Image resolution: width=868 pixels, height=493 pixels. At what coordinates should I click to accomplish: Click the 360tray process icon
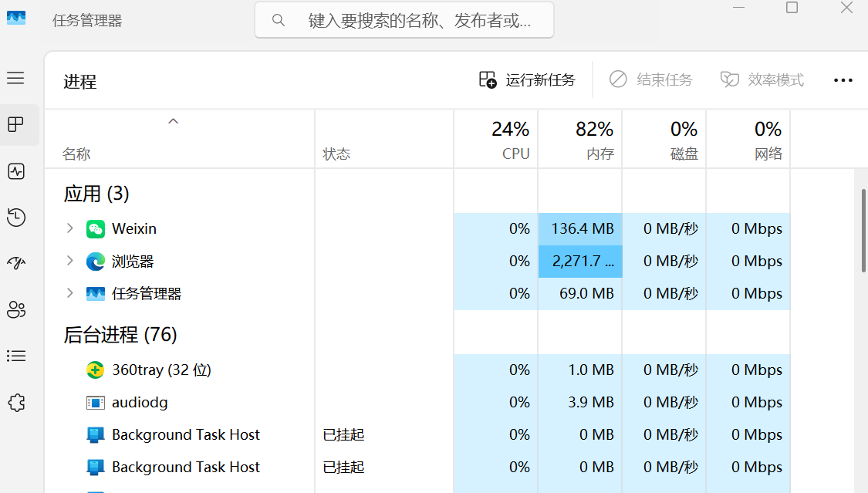95,370
